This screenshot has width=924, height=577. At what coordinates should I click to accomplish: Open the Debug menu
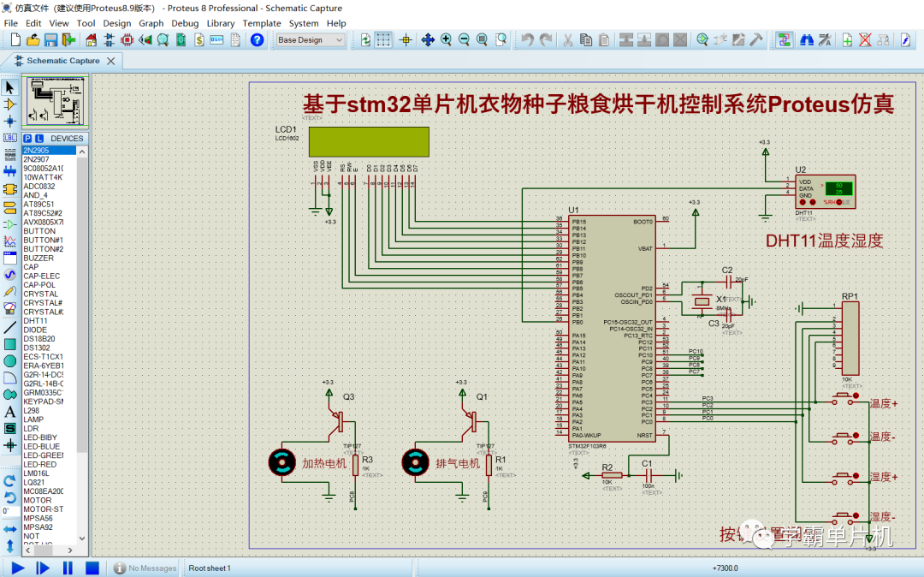click(185, 23)
